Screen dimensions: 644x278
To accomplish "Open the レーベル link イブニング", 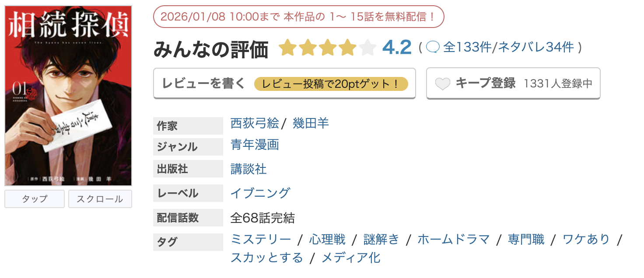I will click(260, 193).
